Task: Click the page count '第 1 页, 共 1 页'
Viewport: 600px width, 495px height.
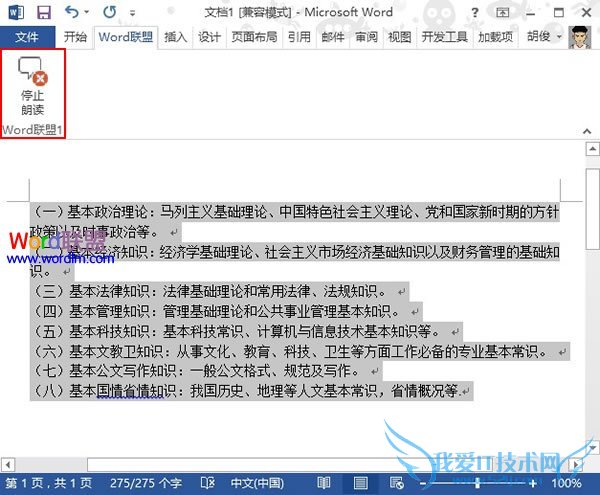Action: tap(49, 484)
